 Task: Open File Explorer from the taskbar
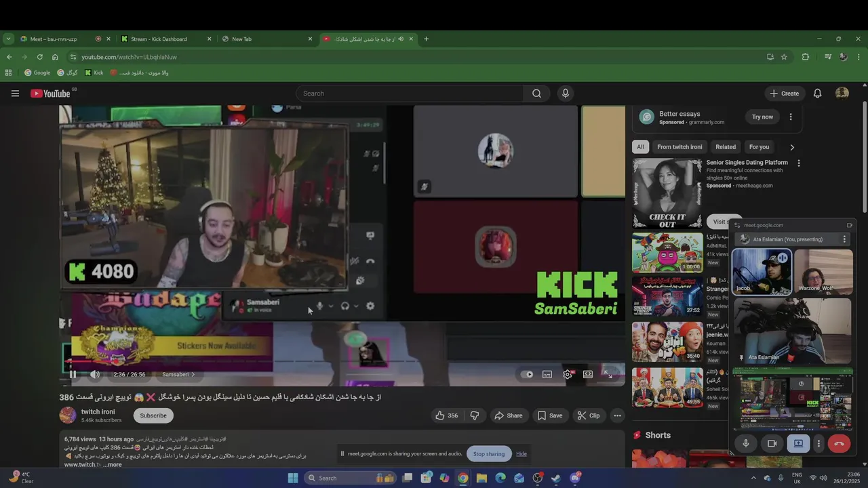pos(481,478)
